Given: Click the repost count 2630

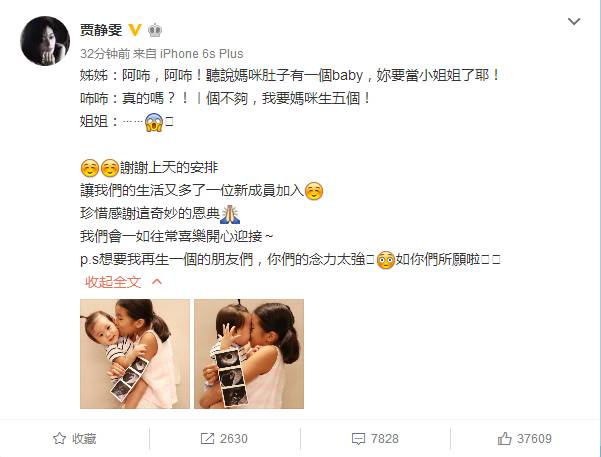Looking at the screenshot, I should 234,439.
